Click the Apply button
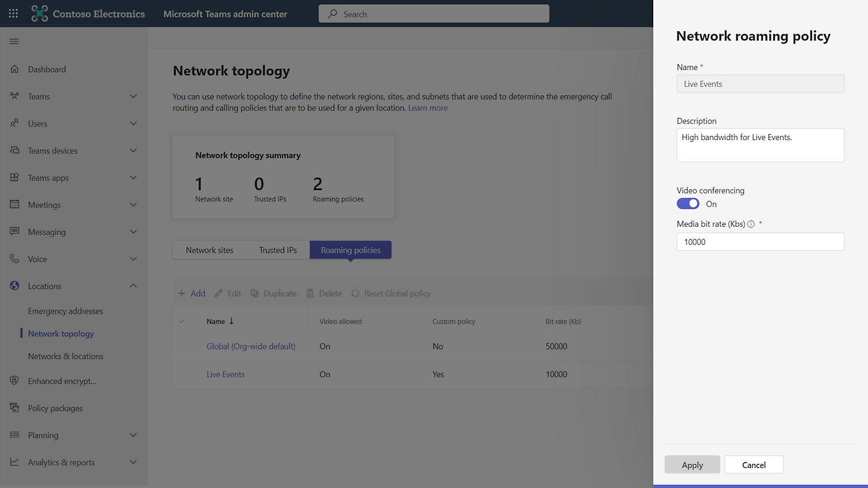The width and height of the screenshot is (868, 488). coord(692,464)
